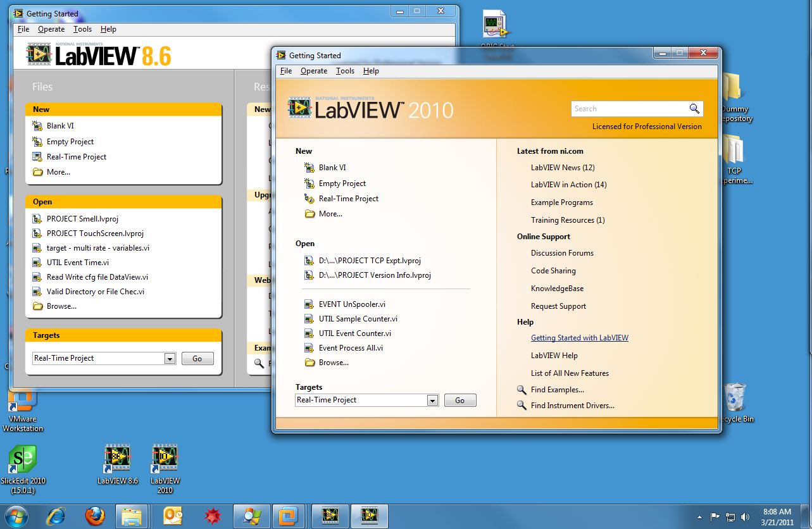Click the volume speaker icon in system tray
Viewport: 812px width, 529px height.
tap(745, 516)
